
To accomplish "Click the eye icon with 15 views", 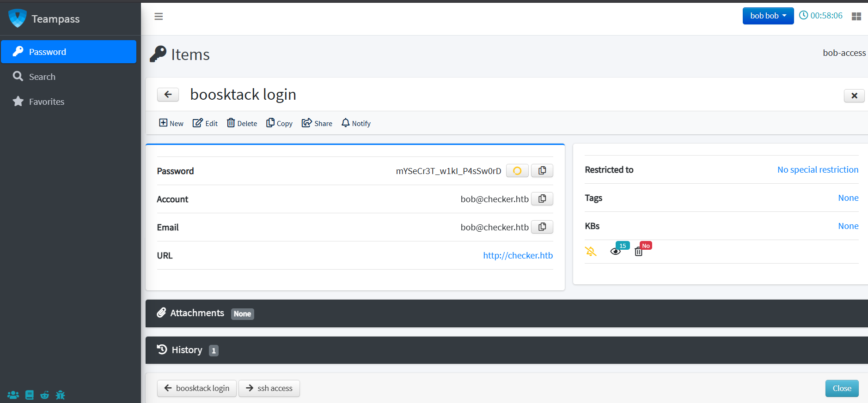I will pos(616,252).
